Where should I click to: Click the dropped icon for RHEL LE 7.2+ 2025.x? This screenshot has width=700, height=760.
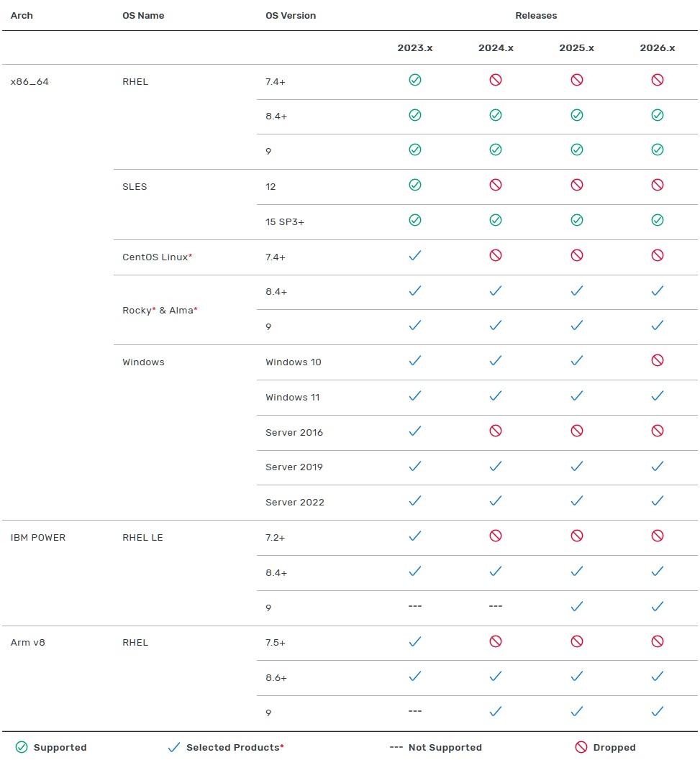576,536
